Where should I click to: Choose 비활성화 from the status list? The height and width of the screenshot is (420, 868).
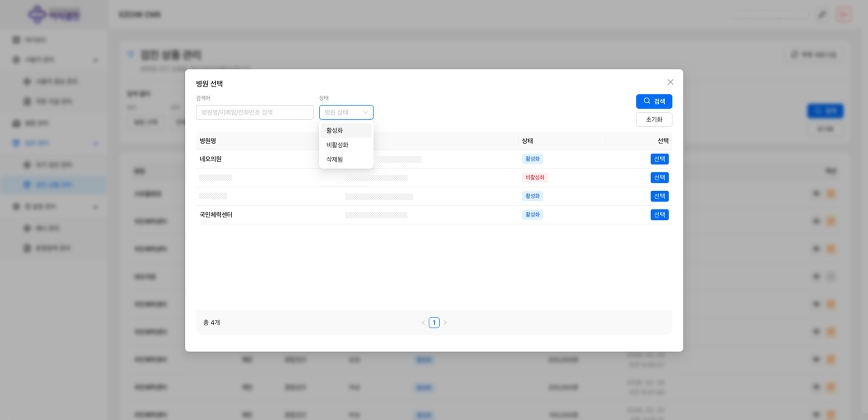point(337,145)
